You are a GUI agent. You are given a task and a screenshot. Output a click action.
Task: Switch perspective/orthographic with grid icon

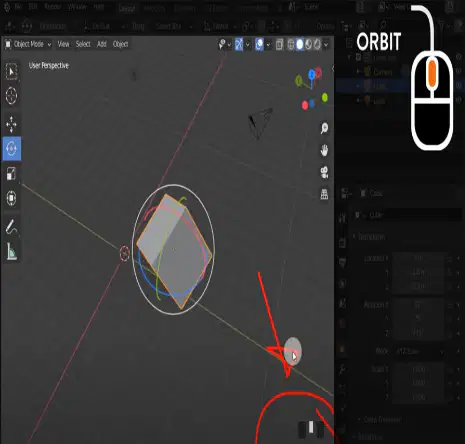click(x=324, y=194)
